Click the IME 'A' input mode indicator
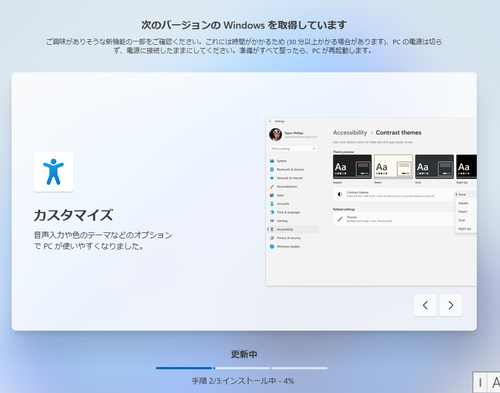Image resolution: width=500 pixels, height=393 pixels. tap(495, 383)
